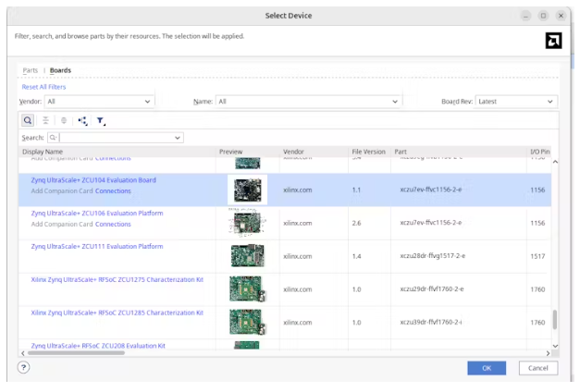Open the connections tree toolbar icon
The height and width of the screenshot is (392, 580).
82,120
